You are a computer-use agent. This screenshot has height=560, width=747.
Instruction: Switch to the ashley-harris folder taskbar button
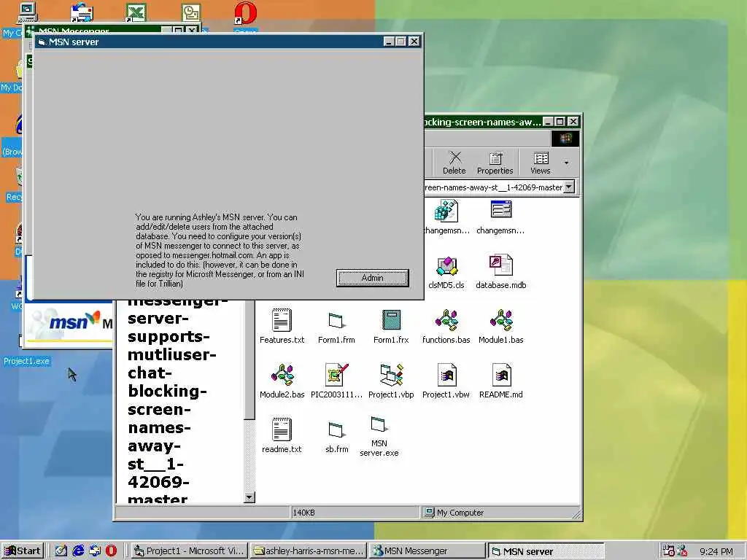click(x=309, y=551)
